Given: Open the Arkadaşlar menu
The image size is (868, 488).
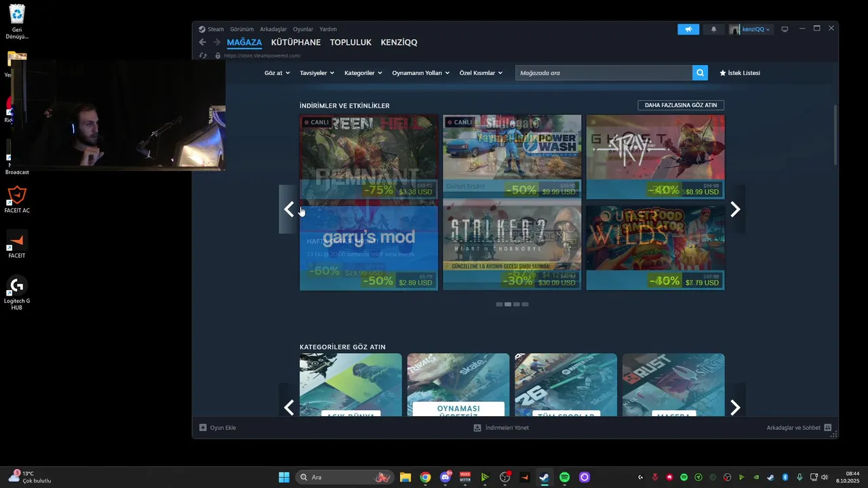Looking at the screenshot, I should [273, 29].
